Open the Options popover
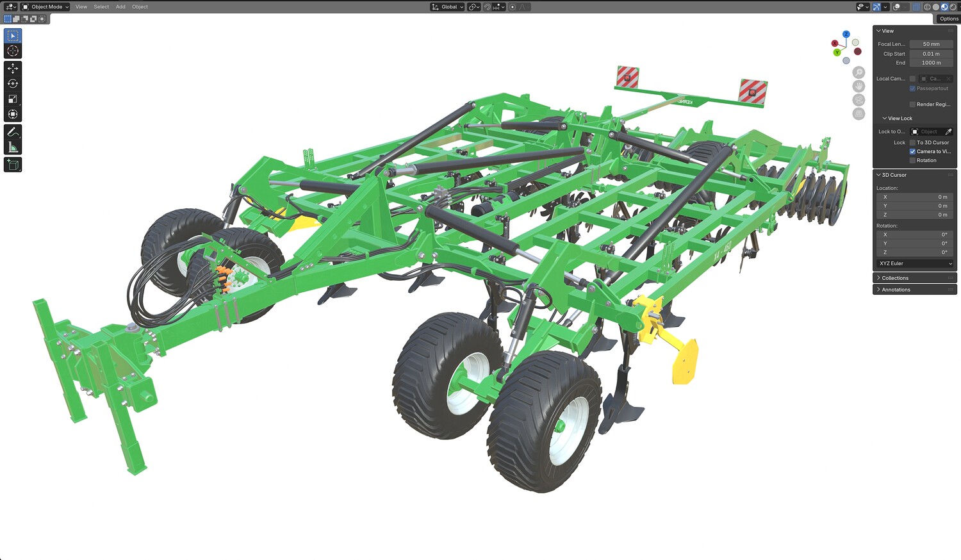Image resolution: width=961 pixels, height=560 pixels. 949,19
